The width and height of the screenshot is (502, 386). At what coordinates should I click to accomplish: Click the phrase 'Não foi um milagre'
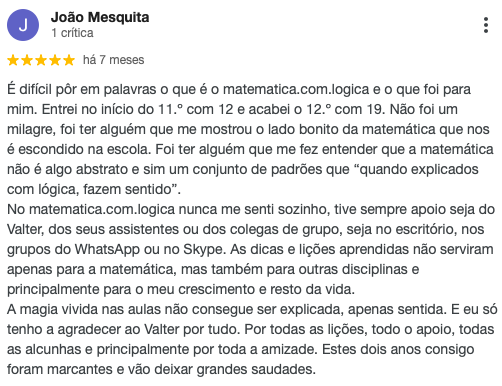point(424,109)
